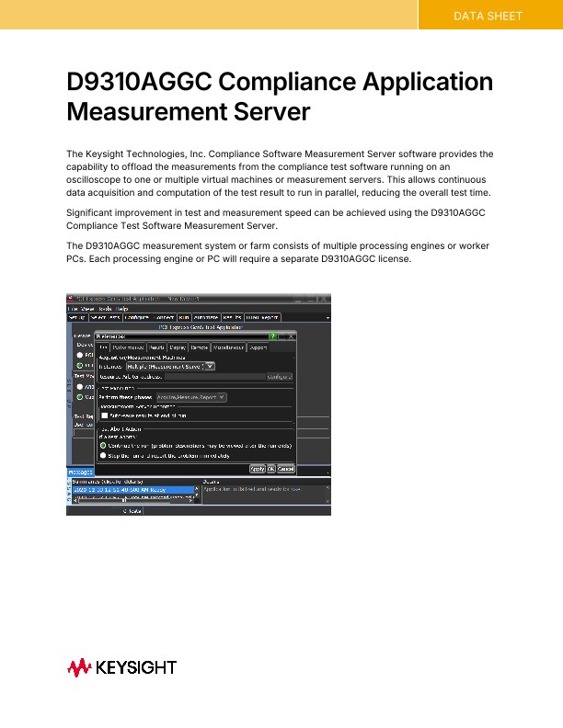This screenshot has height=728, width=563.
Task: Open Support tab in Preferences
Action: pos(258,347)
